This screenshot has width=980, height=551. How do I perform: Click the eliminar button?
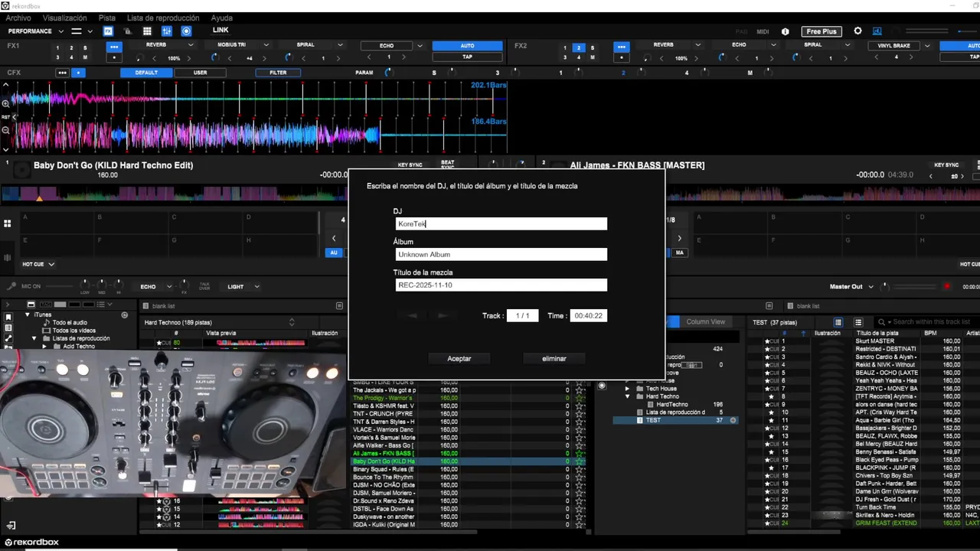pos(554,358)
